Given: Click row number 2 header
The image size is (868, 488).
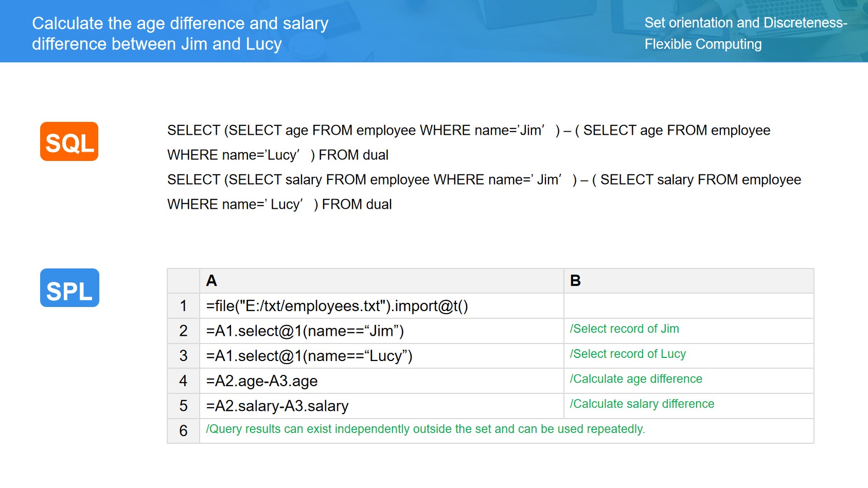Looking at the screenshot, I should click(183, 331).
